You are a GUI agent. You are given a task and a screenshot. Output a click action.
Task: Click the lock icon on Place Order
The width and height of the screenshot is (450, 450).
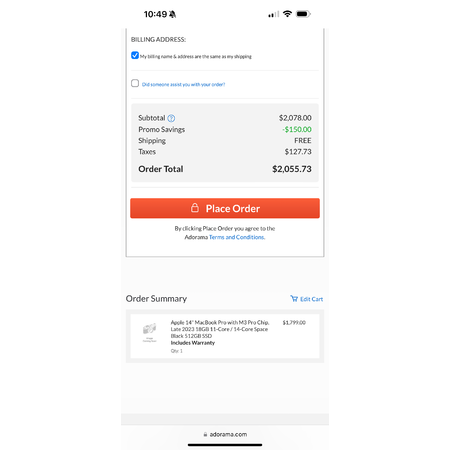pos(195,208)
